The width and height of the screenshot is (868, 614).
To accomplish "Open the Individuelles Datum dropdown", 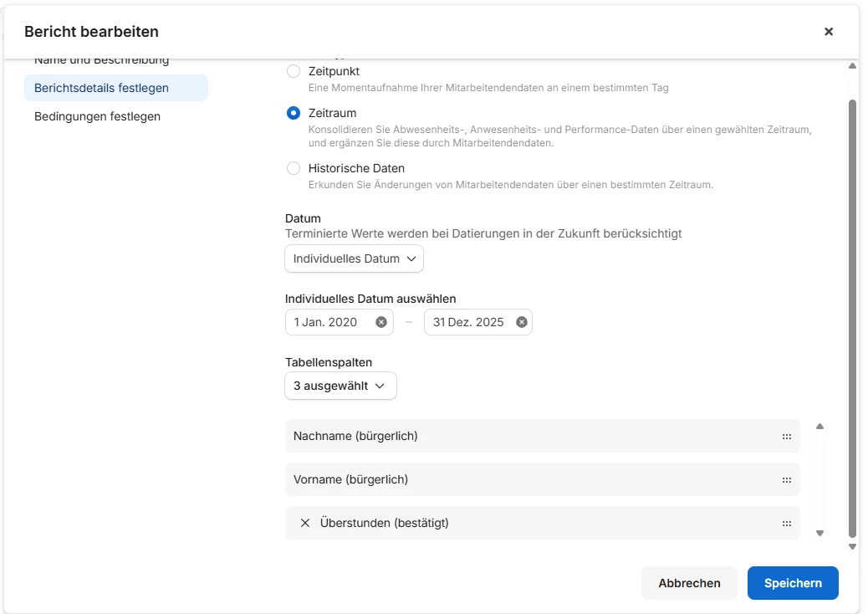I will pyautogui.click(x=354, y=259).
